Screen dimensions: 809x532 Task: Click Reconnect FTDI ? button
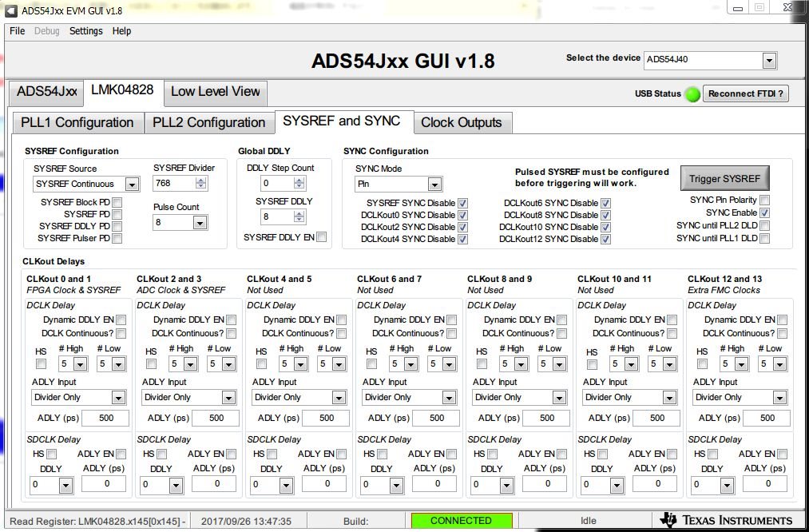[746, 94]
